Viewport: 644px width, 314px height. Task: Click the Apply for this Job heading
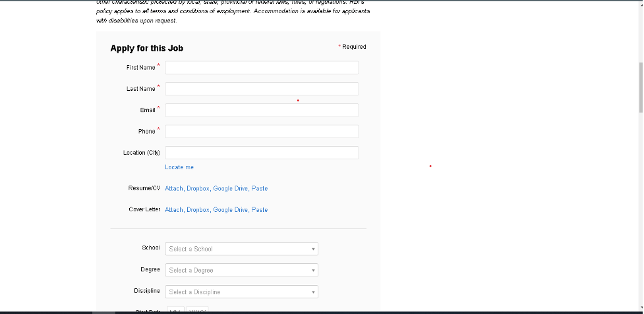point(146,48)
